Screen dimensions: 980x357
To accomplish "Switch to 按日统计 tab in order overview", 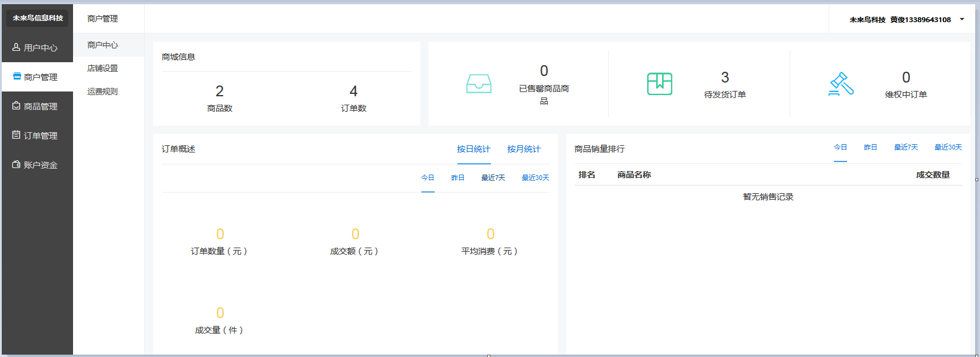I will tap(474, 149).
